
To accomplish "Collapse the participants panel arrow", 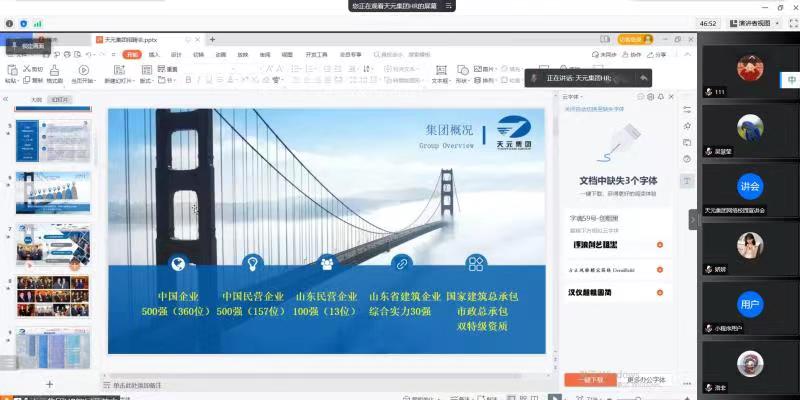I will (x=693, y=219).
